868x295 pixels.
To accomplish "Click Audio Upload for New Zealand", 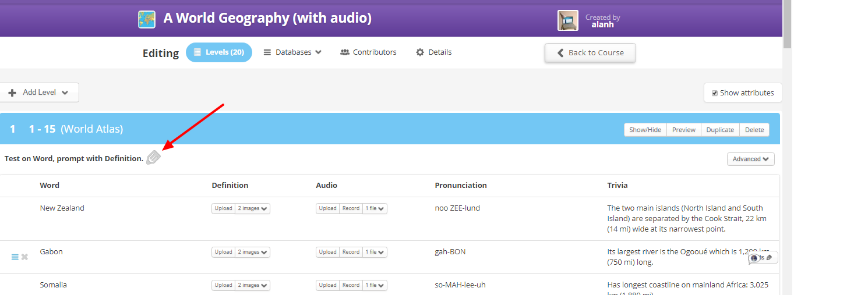I will 327,208.
